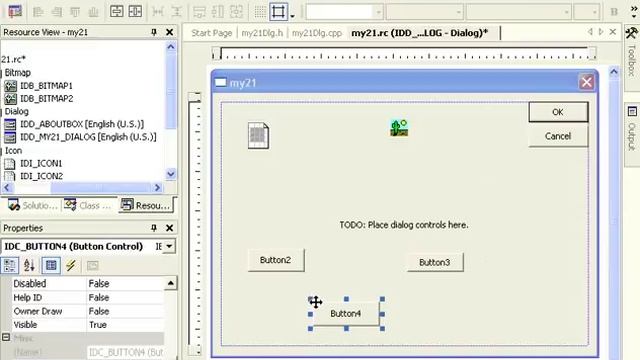This screenshot has width=640, height=360.
Task: Open the second toolbar combo box
Action: pos(458,12)
